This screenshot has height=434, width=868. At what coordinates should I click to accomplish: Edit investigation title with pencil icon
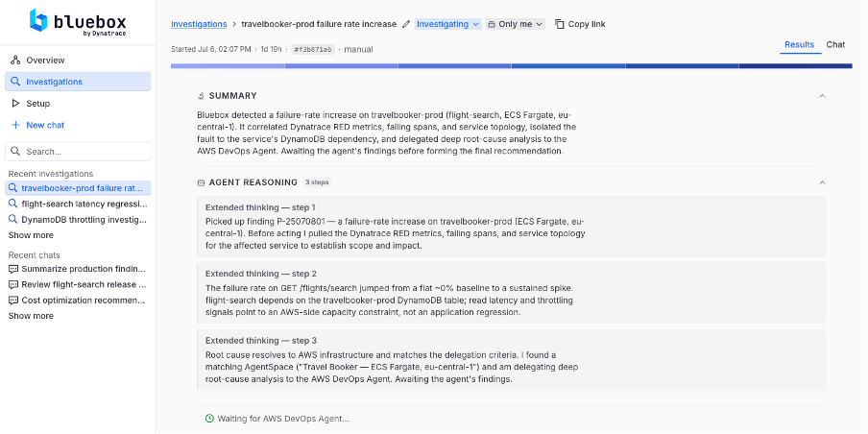406,24
